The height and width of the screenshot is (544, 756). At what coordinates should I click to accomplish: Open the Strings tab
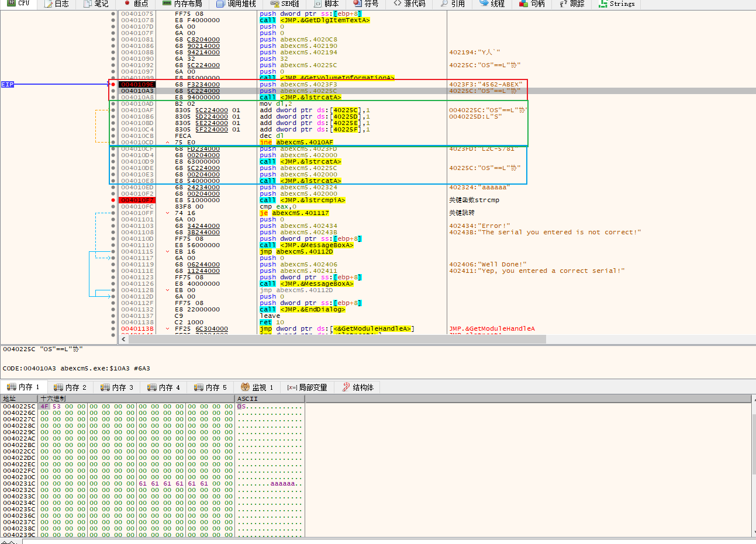pyautogui.click(x=617, y=4)
